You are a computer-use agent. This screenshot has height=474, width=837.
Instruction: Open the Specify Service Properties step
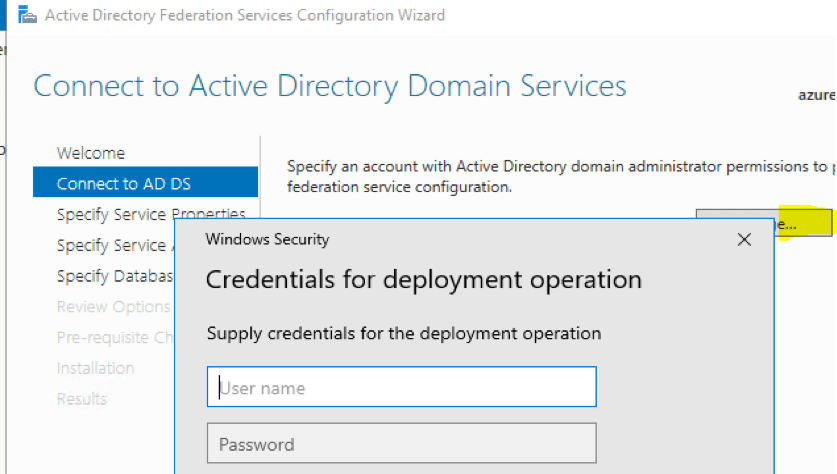(x=151, y=214)
